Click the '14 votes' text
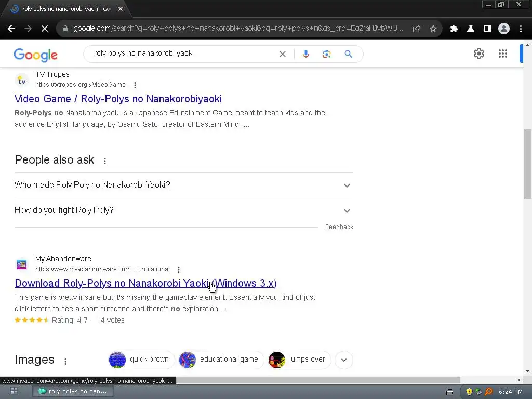Viewport: 532px width, 399px height. (111, 320)
